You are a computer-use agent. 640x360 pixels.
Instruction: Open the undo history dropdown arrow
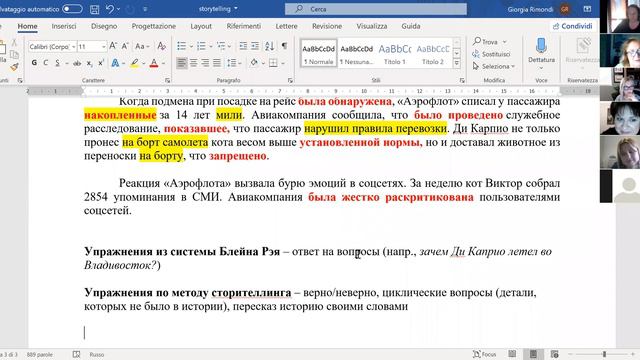coord(119,9)
